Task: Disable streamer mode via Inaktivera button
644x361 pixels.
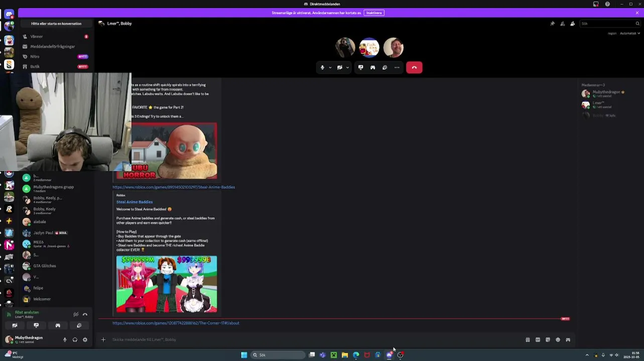Action: pyautogui.click(x=374, y=13)
